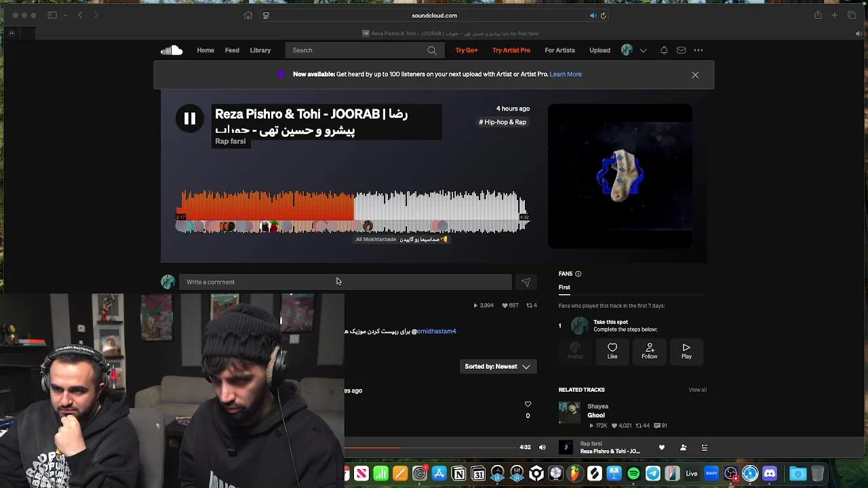Image resolution: width=868 pixels, height=488 pixels.
Task: Open Ghool track title
Action: point(596,415)
